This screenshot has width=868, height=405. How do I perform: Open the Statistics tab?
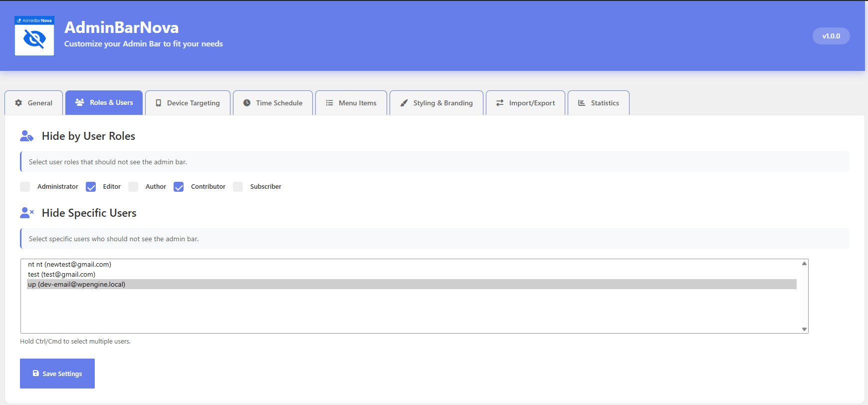click(599, 103)
